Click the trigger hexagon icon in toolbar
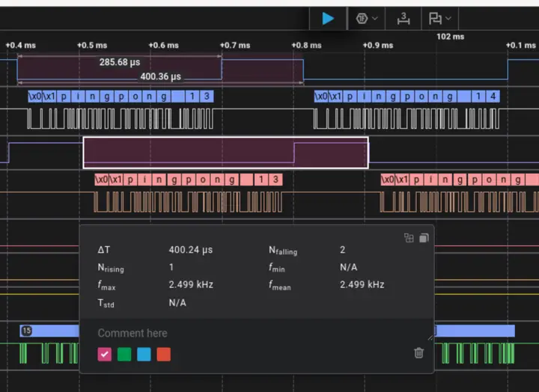 tap(362, 18)
